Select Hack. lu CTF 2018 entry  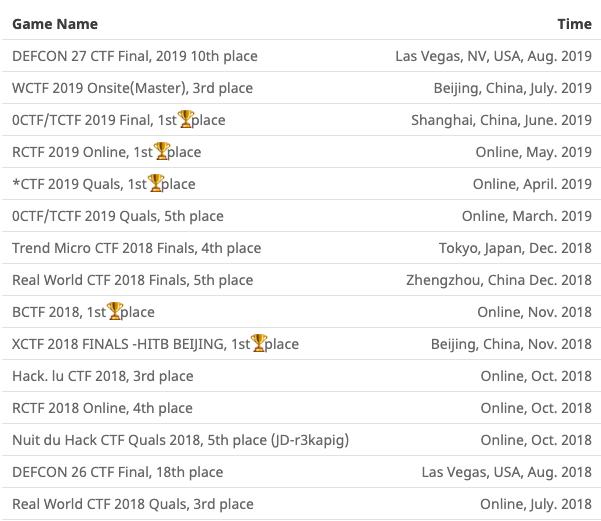[x=103, y=376]
